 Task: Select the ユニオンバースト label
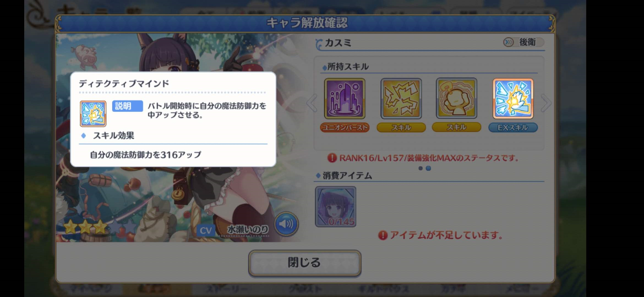point(345,128)
